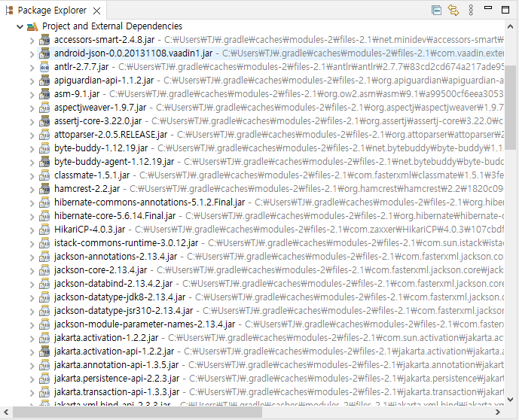The height and width of the screenshot is (420, 519).
Task: Toggle Link with Editor icon
Action: [x=453, y=11]
